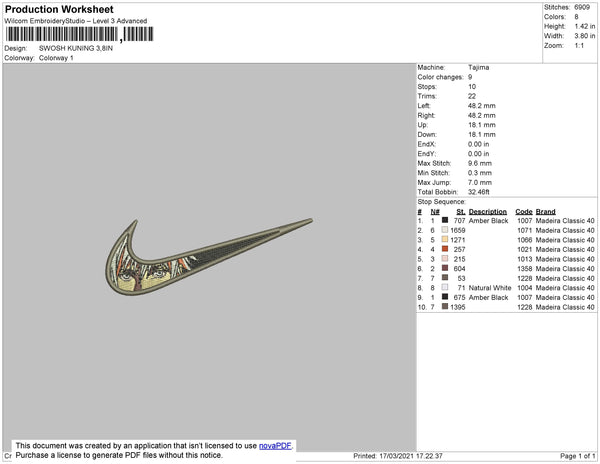
Task: Click stitch count 257 in stop 4
Action: (459, 249)
